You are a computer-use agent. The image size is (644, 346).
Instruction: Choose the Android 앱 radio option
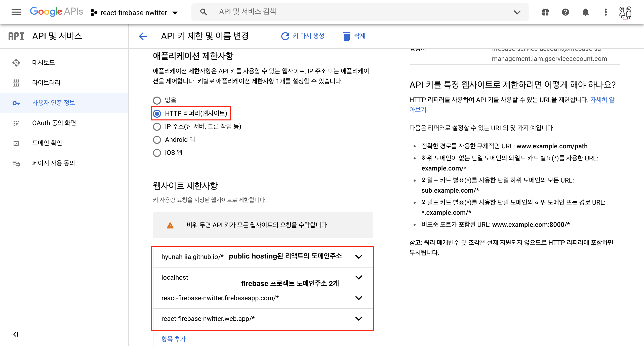[x=157, y=140]
